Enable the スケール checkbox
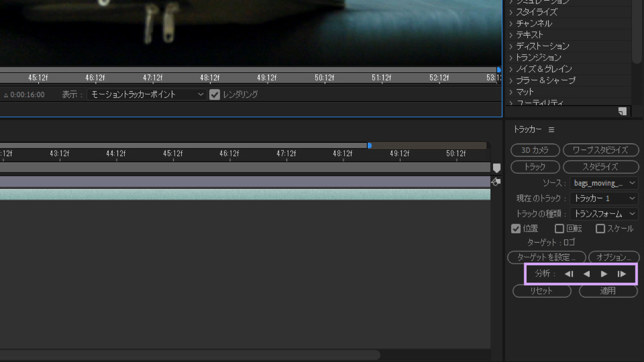This screenshot has width=644, height=362. tap(600, 229)
